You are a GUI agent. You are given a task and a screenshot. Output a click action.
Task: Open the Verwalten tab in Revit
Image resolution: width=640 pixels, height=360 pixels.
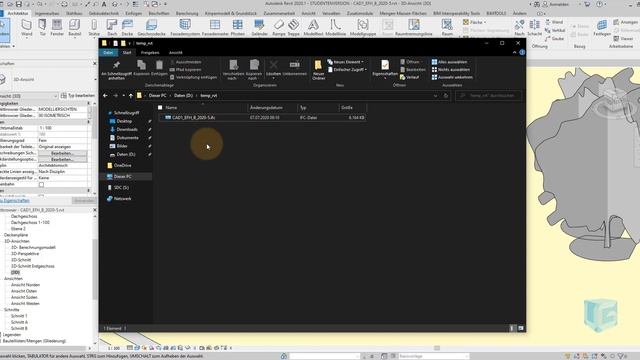coord(331,13)
